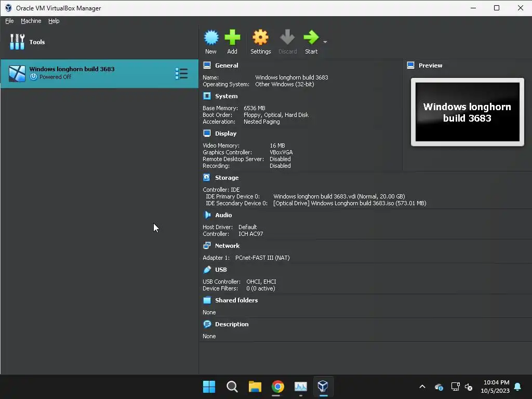Click the Tools label in sidebar
This screenshot has height=399, width=532.
pyautogui.click(x=37, y=42)
